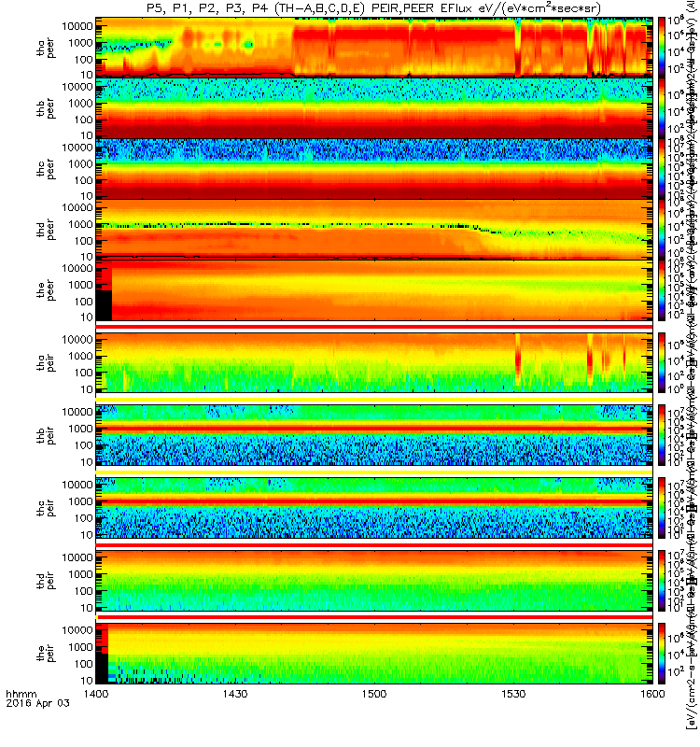Click inside the the peir spectrogram
Viewport: 700px width, 747px height.
[x=374, y=653]
